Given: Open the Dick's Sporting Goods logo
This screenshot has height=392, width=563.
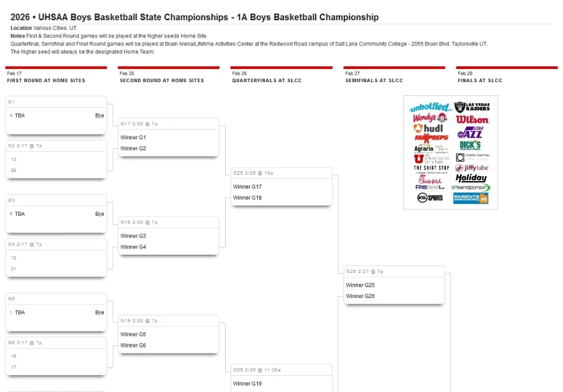Looking at the screenshot, I should coord(470,145).
